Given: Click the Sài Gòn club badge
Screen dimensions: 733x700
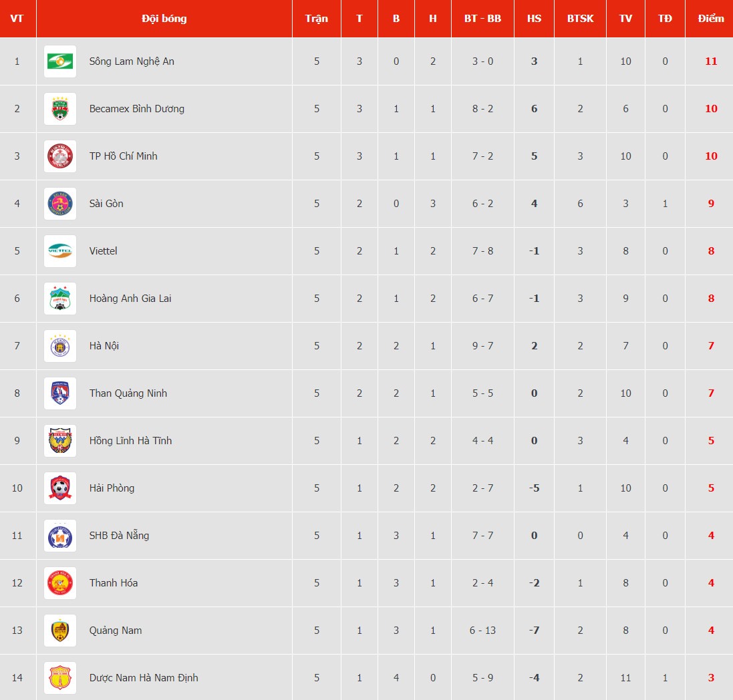Looking at the screenshot, I should click(x=60, y=204).
